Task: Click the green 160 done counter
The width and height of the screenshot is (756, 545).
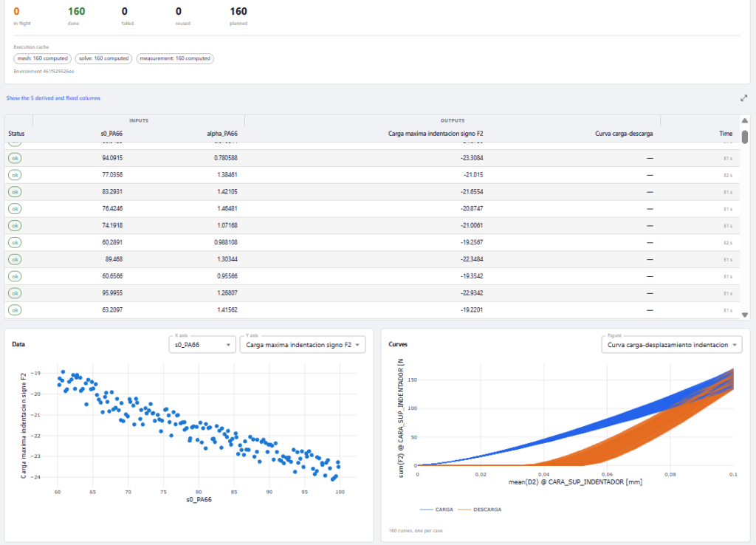Action: (76, 12)
